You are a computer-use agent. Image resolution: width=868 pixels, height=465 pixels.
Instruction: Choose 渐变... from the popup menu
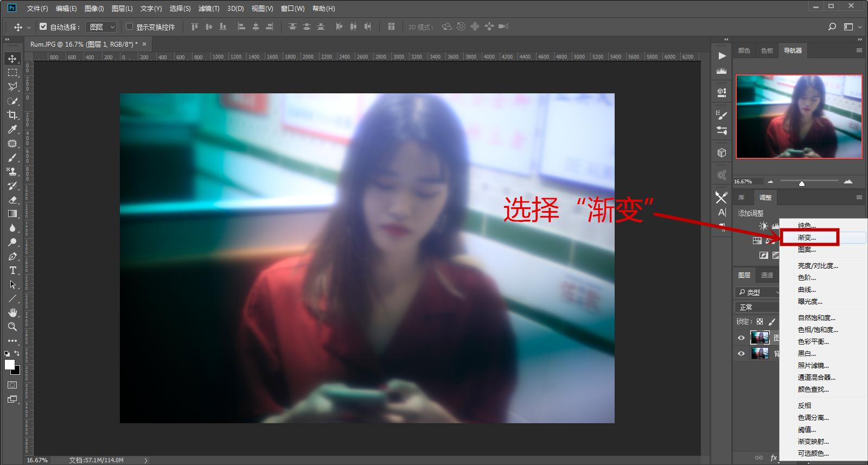[824, 238]
